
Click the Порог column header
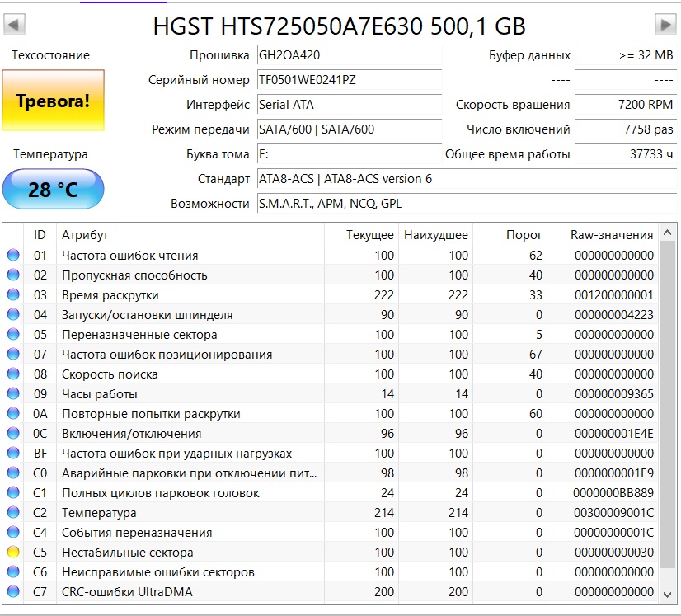[524, 235]
